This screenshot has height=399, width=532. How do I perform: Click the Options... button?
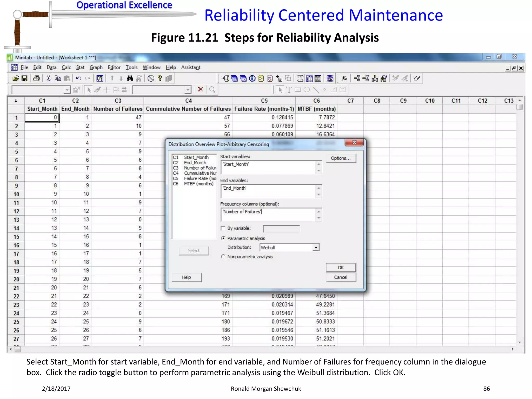[x=341, y=158]
